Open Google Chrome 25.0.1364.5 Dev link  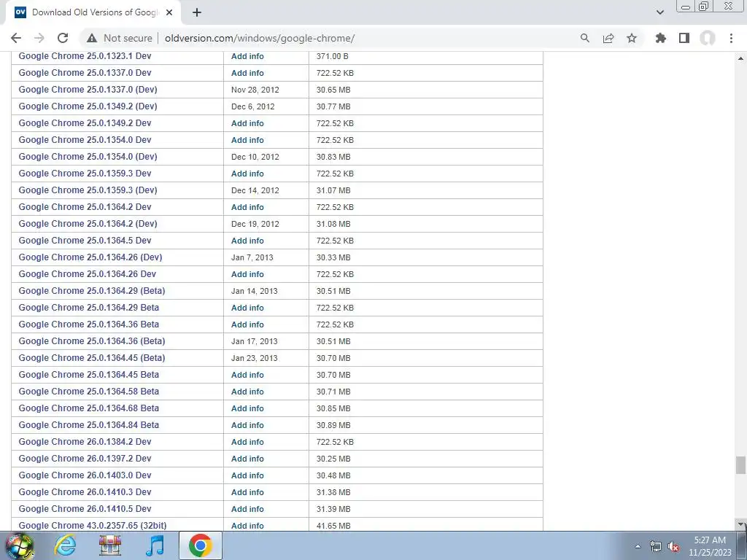85,241
